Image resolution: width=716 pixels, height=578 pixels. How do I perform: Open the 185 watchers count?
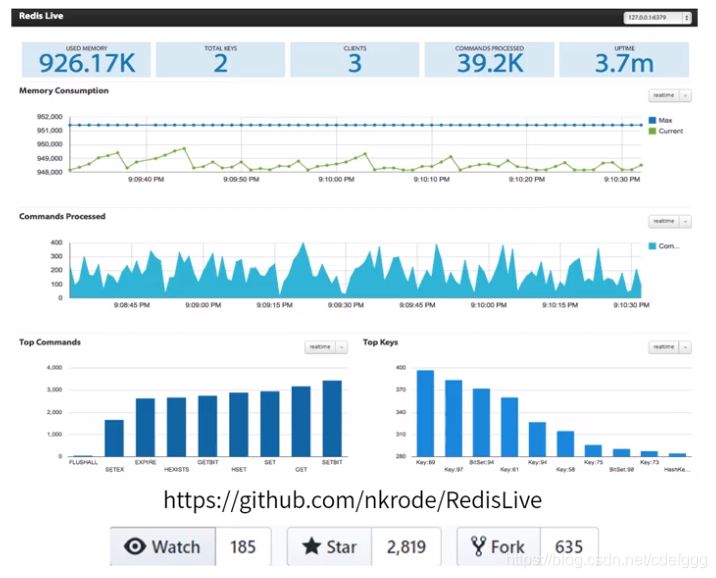(x=243, y=546)
